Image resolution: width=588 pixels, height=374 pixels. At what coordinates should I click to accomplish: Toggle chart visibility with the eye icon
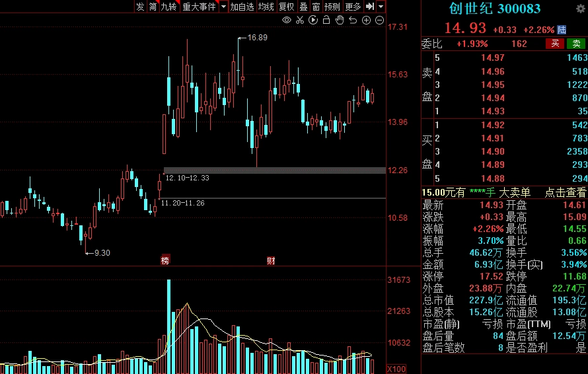point(287,20)
